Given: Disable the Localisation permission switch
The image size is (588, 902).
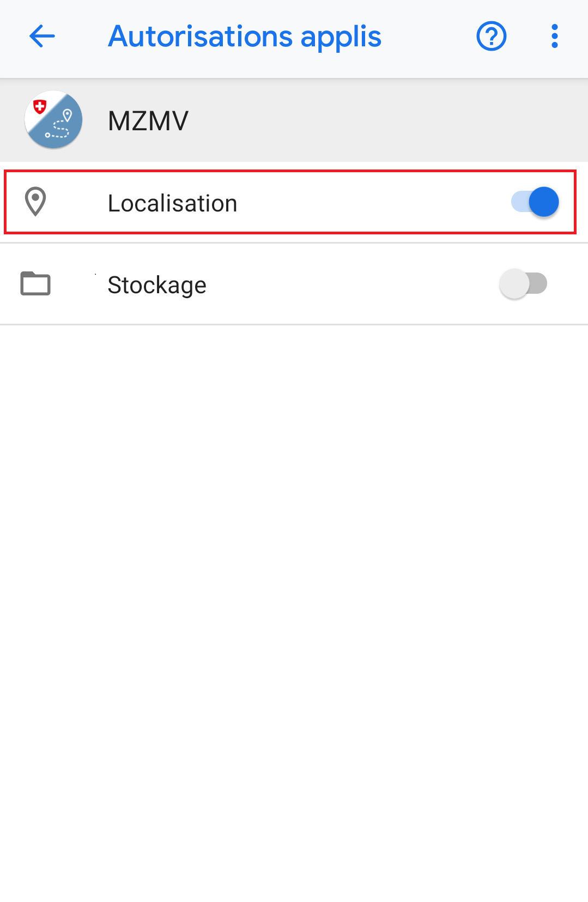Looking at the screenshot, I should click(535, 202).
